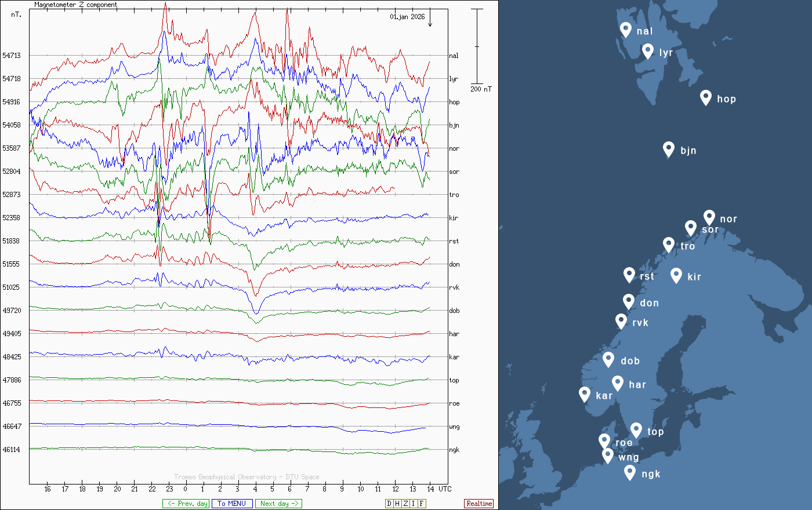Select the lyr station marker on map

click(x=648, y=51)
